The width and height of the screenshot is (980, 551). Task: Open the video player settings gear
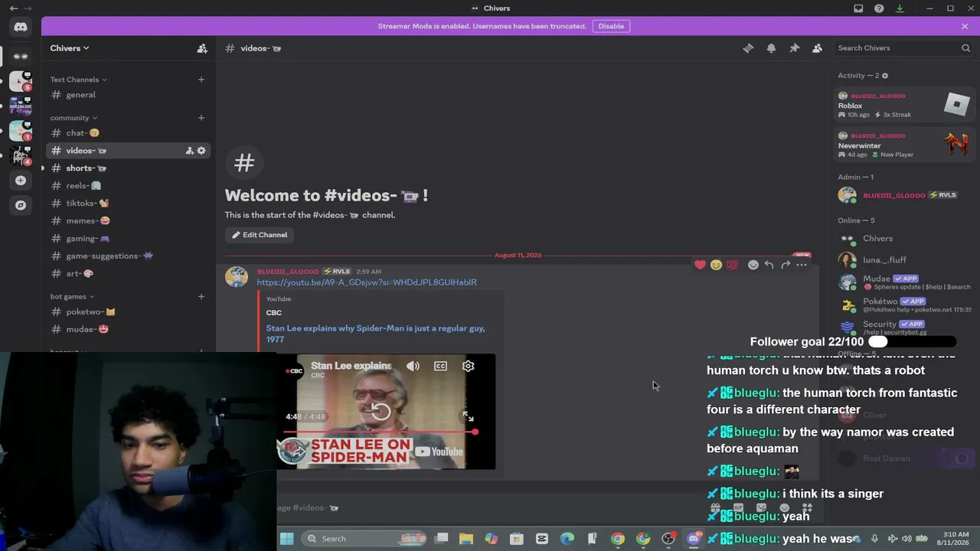468,367
